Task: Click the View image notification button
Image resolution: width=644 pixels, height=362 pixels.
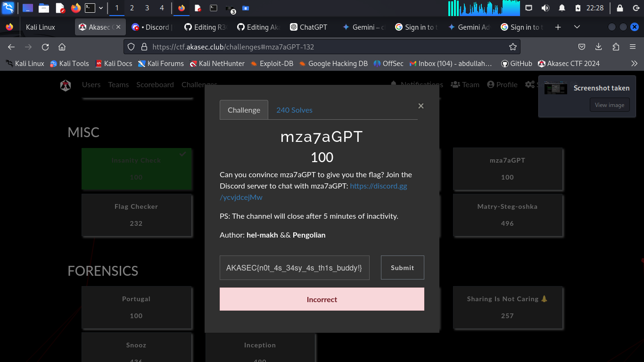Action: (x=610, y=105)
